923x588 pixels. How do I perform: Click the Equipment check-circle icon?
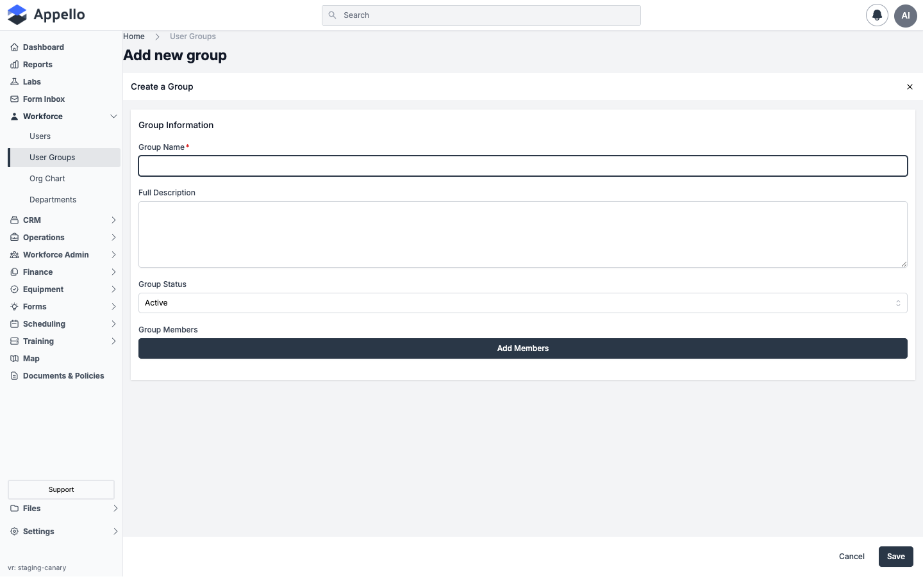pos(14,290)
